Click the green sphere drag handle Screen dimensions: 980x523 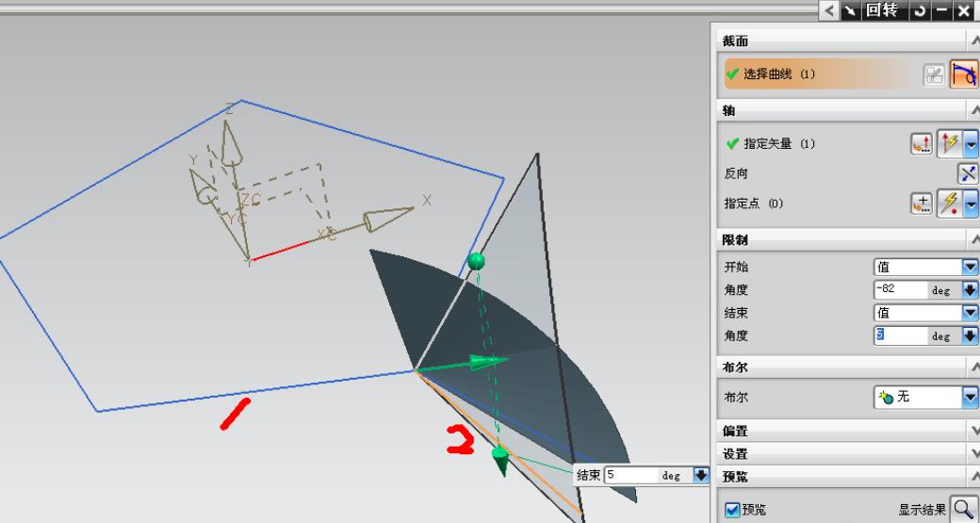[476, 261]
